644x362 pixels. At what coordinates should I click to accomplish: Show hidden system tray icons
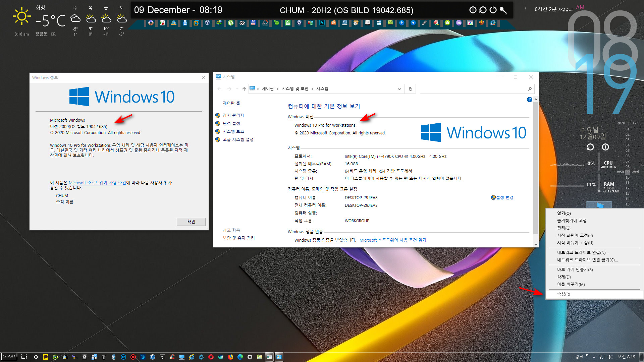594,357
